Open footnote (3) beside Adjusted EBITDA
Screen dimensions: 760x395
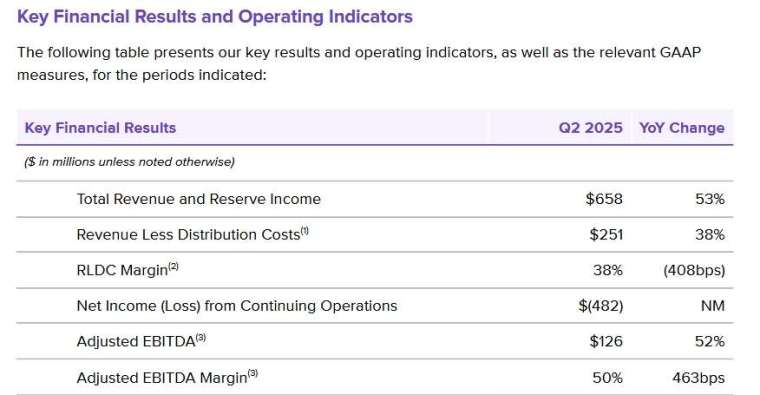pyautogui.click(x=201, y=338)
